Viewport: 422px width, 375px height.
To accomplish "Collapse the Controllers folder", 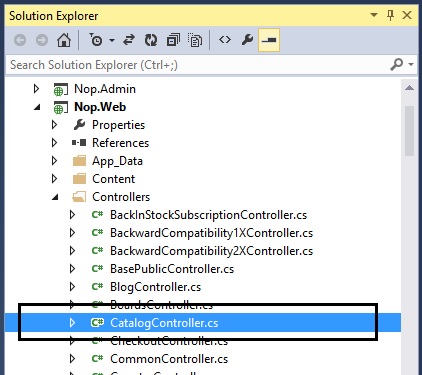I will tap(55, 197).
